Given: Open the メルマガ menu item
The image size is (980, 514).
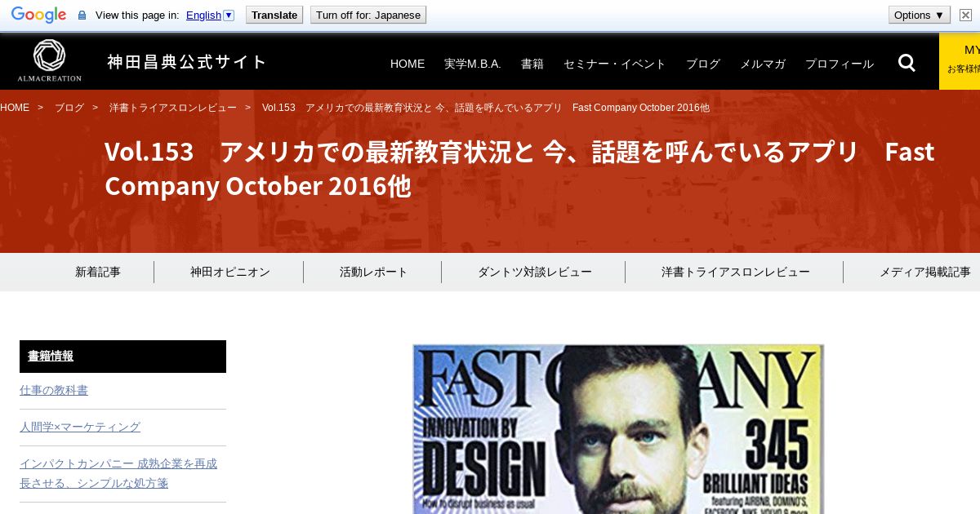Looking at the screenshot, I should pyautogui.click(x=763, y=64).
